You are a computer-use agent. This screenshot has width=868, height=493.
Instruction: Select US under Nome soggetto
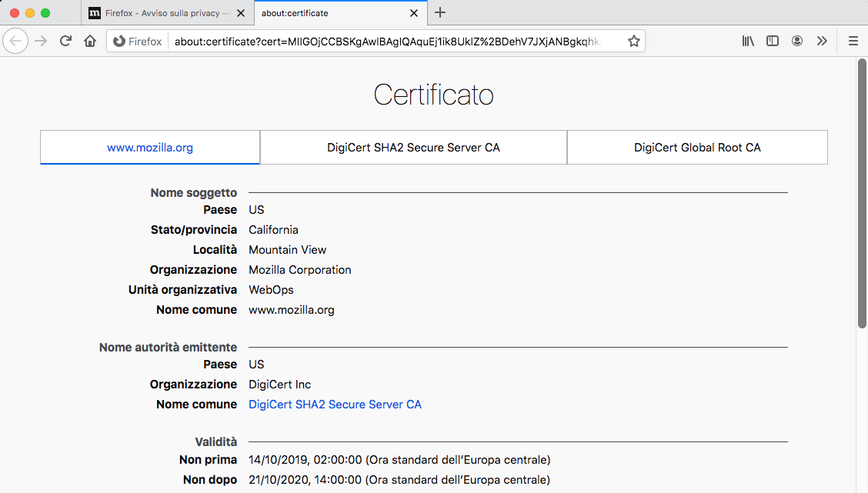point(256,210)
